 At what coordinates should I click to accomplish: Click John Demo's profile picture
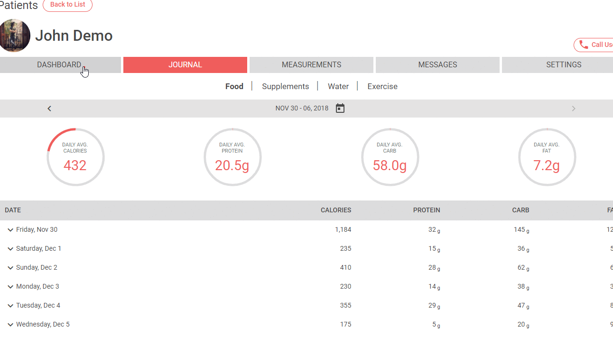coord(15,36)
